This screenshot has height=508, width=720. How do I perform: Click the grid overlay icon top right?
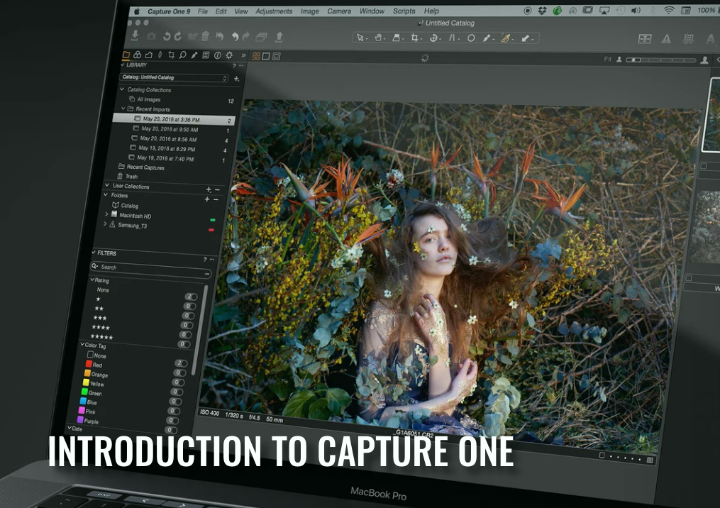[x=688, y=40]
